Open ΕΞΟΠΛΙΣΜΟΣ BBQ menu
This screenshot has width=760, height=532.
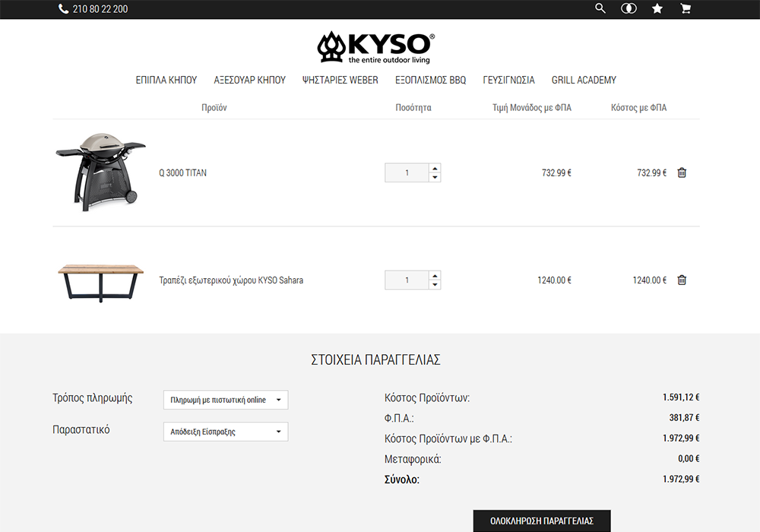(x=430, y=80)
